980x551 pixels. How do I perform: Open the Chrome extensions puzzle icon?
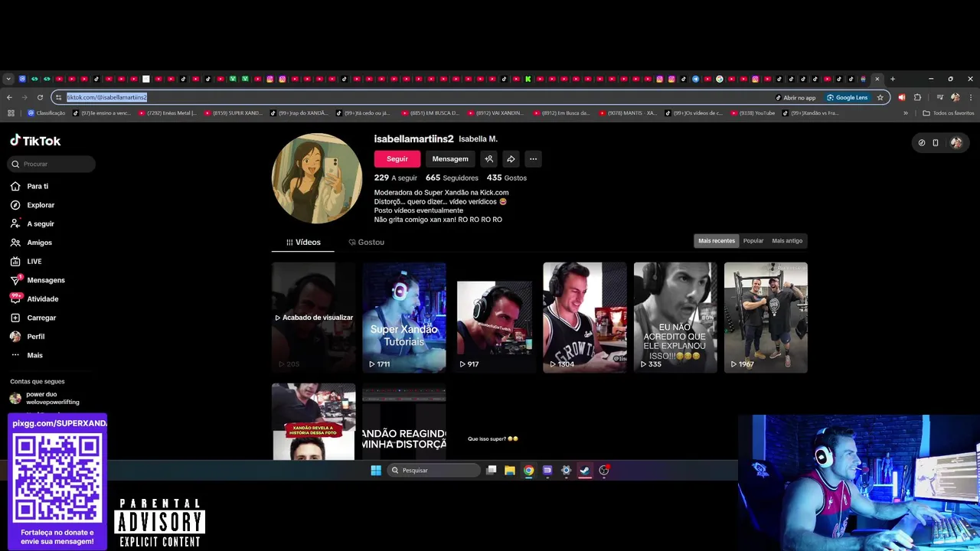[917, 97]
